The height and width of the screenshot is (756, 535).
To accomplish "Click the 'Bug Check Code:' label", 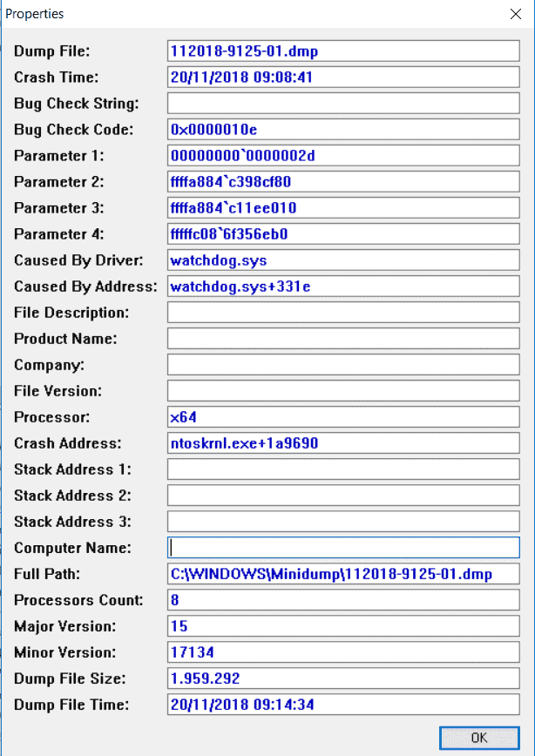I will click(74, 130).
